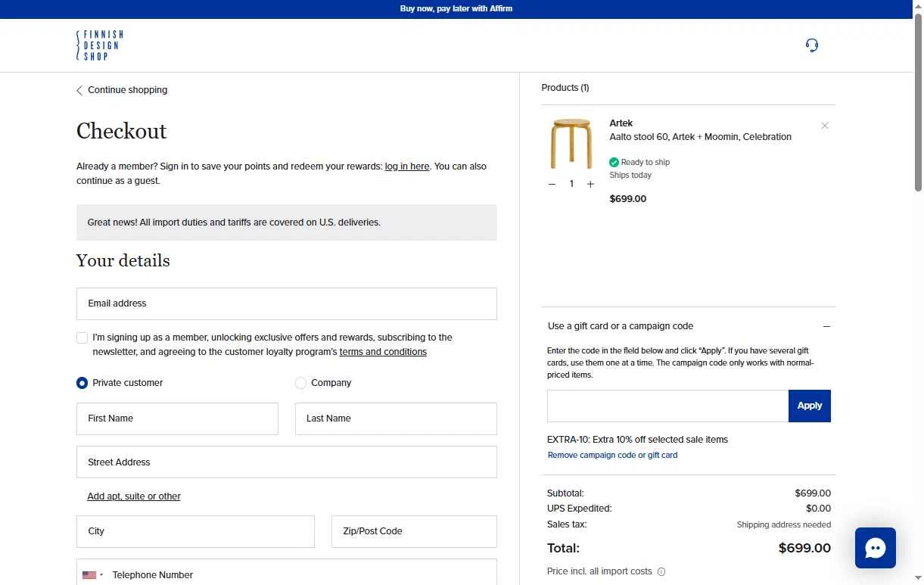Focus the Telephone Number field
Image resolution: width=924 pixels, height=585 pixels.
(x=303, y=573)
